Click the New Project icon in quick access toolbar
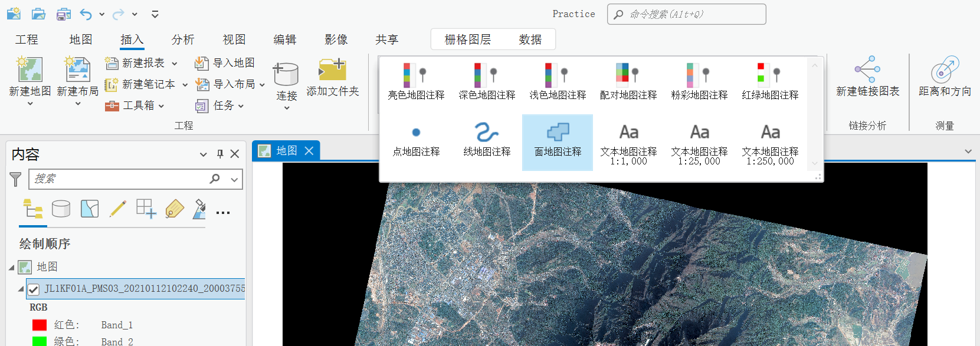 click(x=14, y=14)
